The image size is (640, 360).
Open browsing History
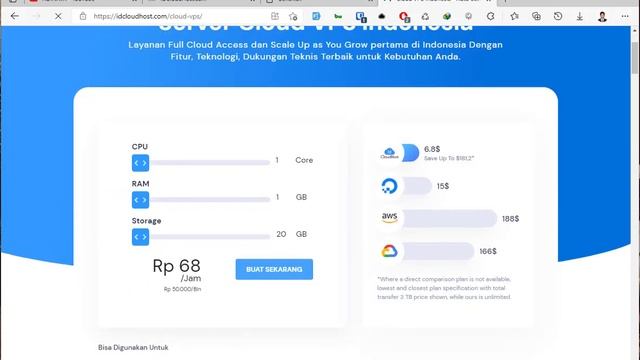pos(558,16)
